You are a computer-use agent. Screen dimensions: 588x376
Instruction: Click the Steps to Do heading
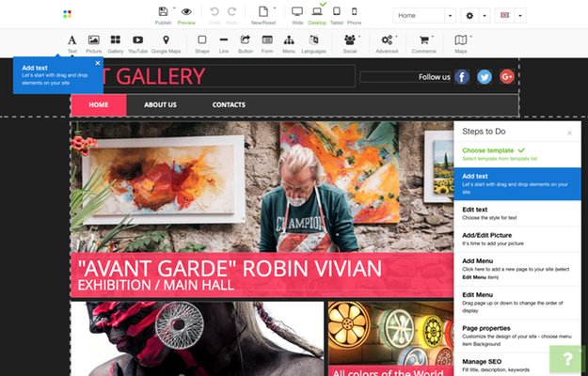[x=484, y=132]
